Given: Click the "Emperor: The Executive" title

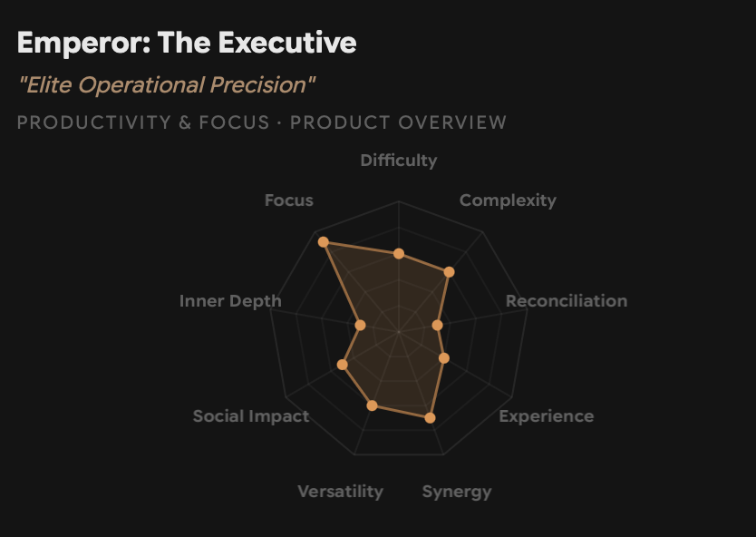Looking at the screenshot, I should [x=187, y=43].
